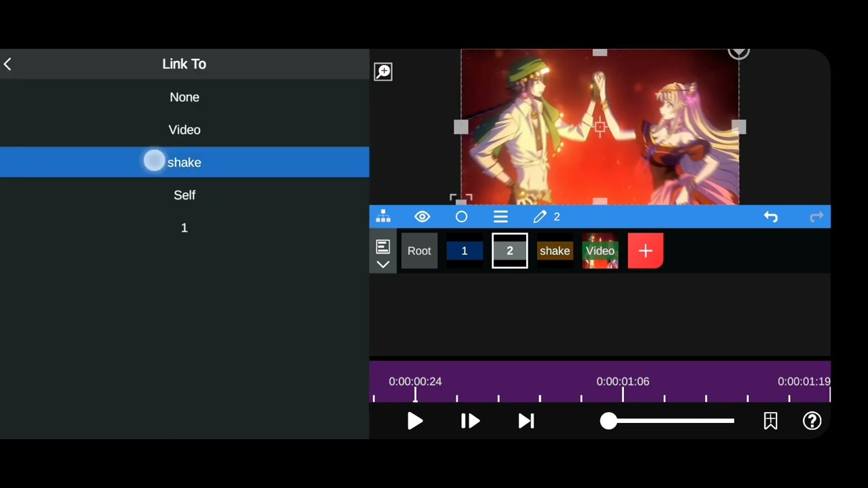Screen dimensions: 868x488
Task: Select shake in Link To list
Action: click(184, 162)
